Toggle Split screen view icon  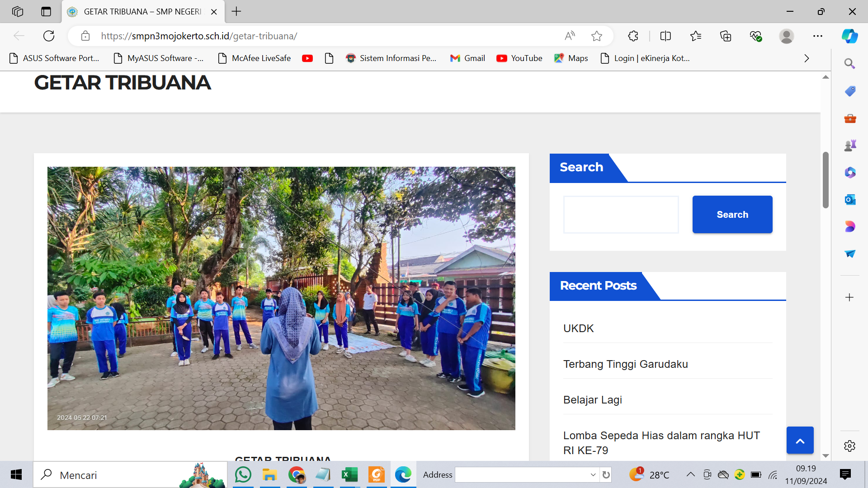(x=665, y=36)
